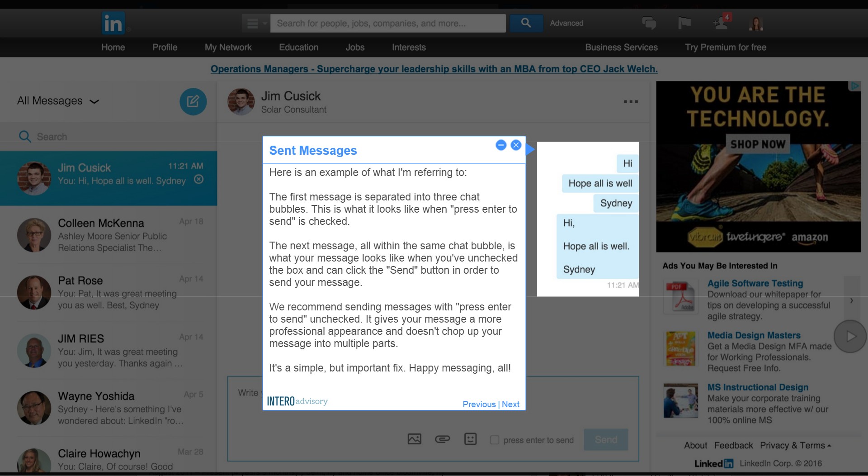The width and height of the screenshot is (868, 476).
Task: Open the add connections icon with badge
Action: [x=720, y=23]
